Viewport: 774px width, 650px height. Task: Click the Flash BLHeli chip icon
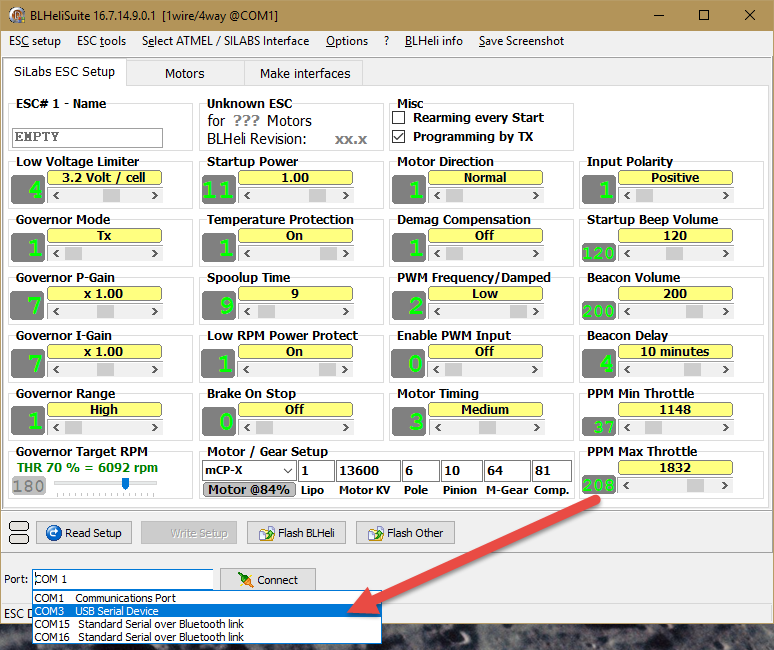[267, 534]
